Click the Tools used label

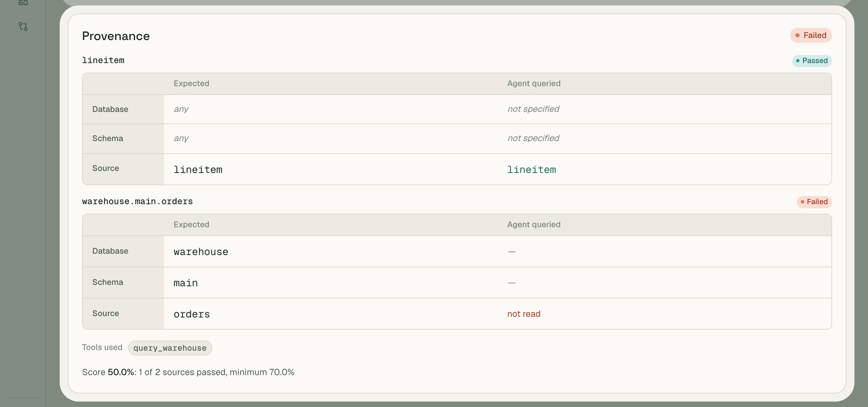102,347
